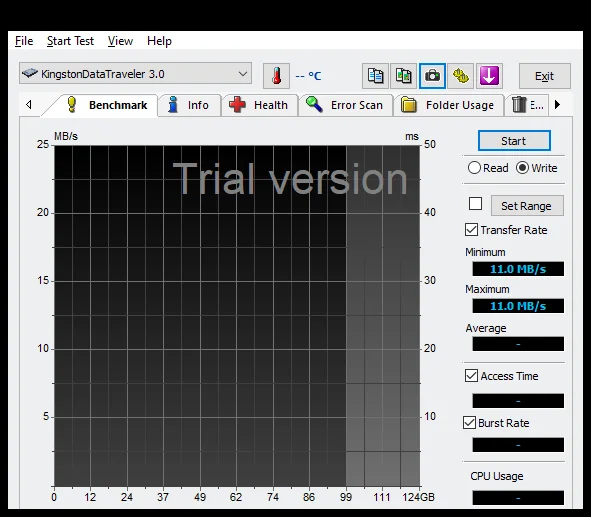
Task: Select the Read radio button
Action: point(474,168)
